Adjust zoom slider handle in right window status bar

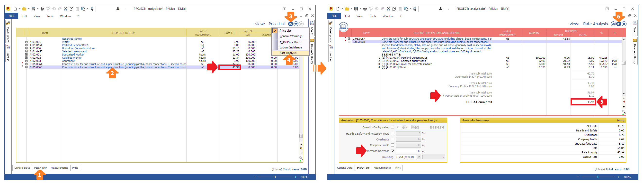pyautogui.click(x=598, y=177)
